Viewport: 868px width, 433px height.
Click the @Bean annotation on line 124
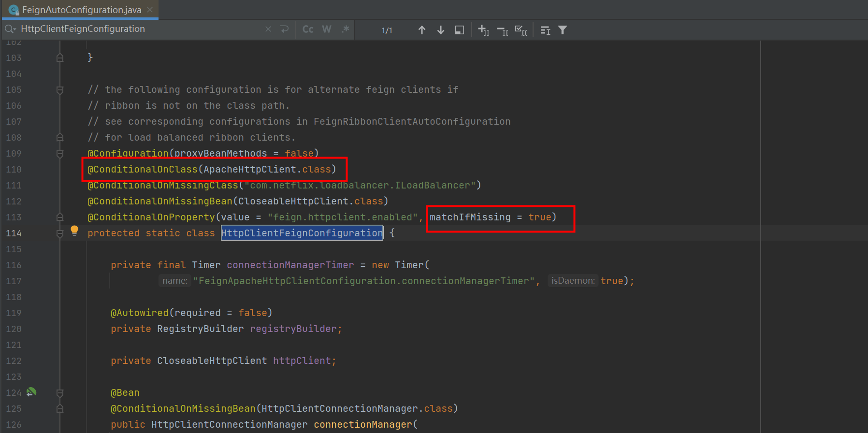coord(125,393)
